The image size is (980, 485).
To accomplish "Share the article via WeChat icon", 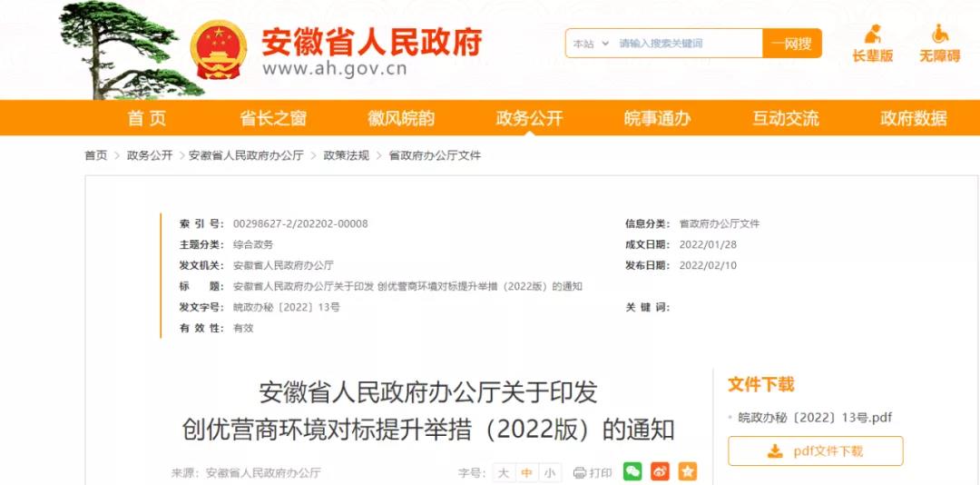I will point(632,472).
